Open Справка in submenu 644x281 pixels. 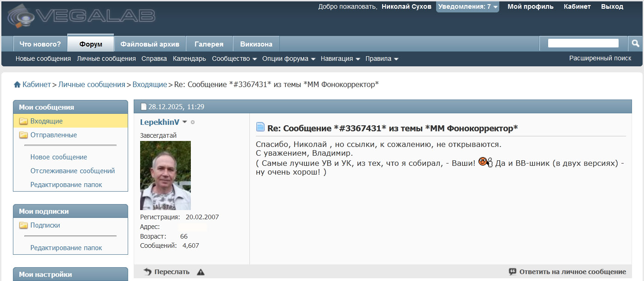click(x=154, y=59)
